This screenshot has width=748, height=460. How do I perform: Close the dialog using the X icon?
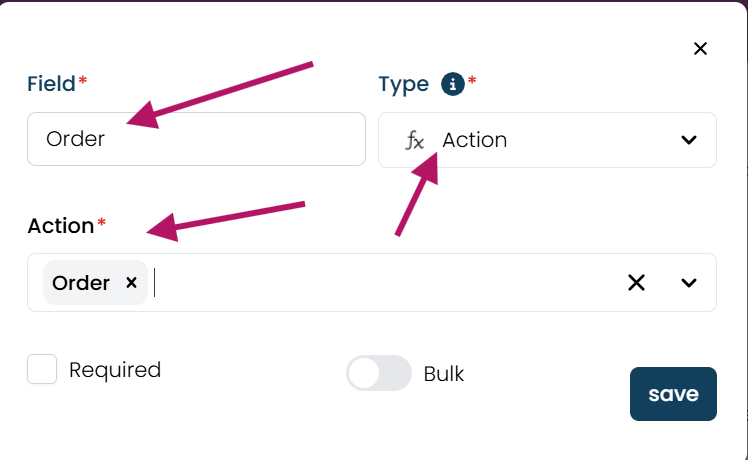[700, 49]
